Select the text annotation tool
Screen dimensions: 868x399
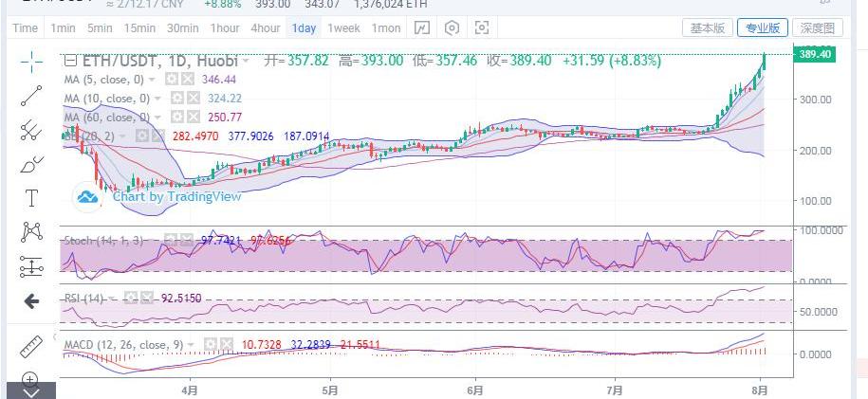pos(31,197)
